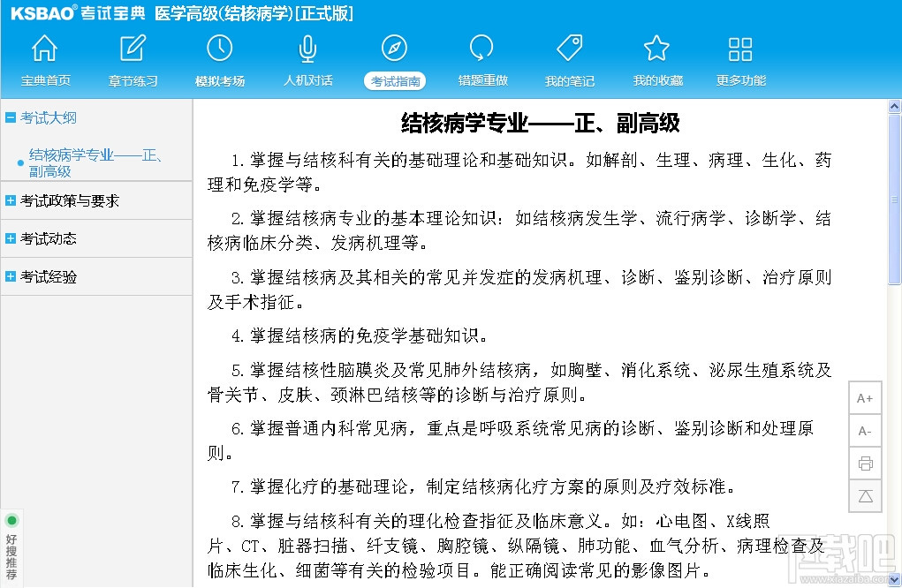Click the page heading 结核病学专业——正、副高级
The height and width of the screenshot is (588, 902).
tap(540, 123)
